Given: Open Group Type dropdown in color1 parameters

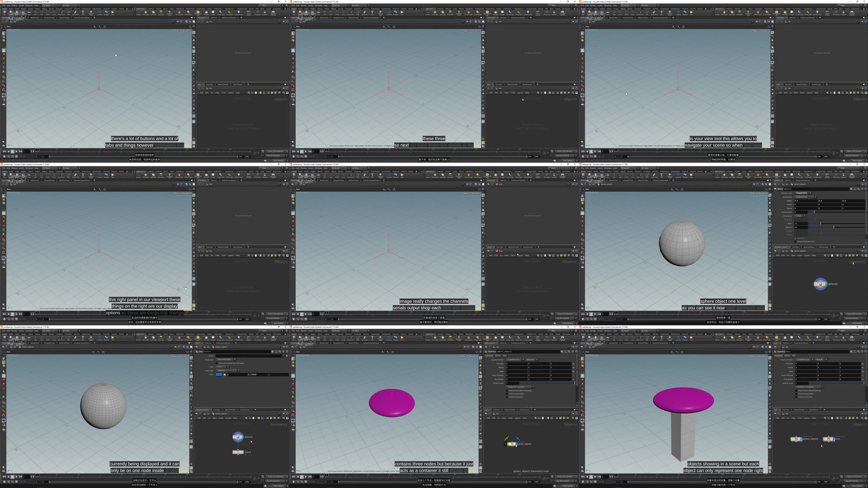Looking at the screenshot, I should [x=226, y=359].
